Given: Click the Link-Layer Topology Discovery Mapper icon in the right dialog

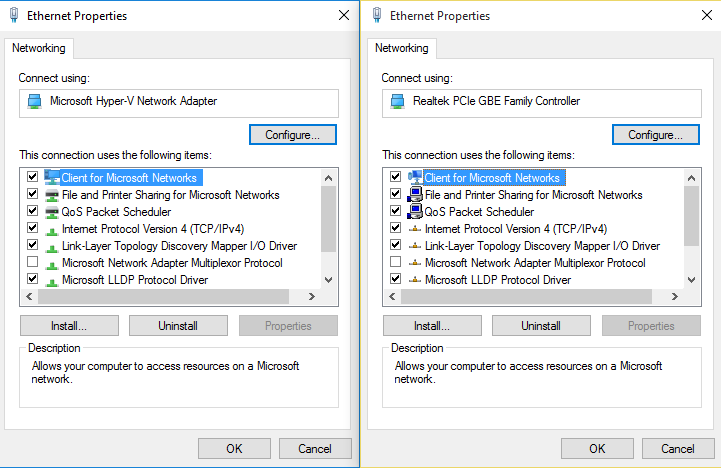Looking at the screenshot, I should pyautogui.click(x=415, y=246).
